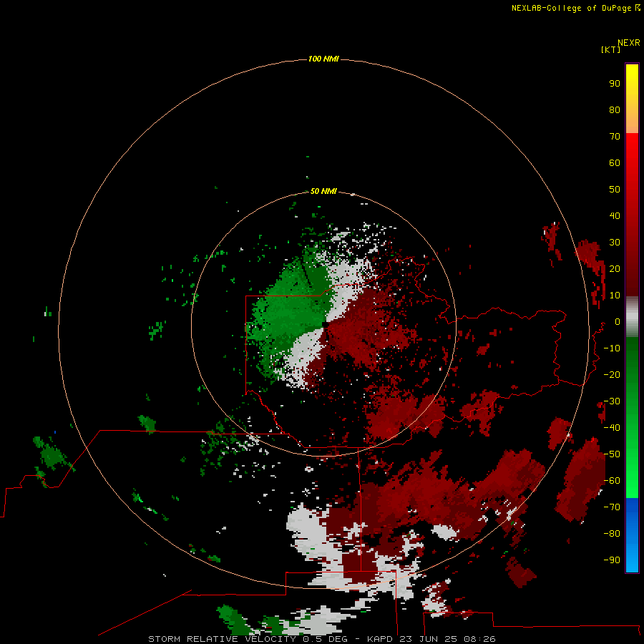Image resolution: width=644 pixels, height=644 pixels.
Task: Click the gray zero-velocity segment of color bar
Action: click(x=632, y=317)
